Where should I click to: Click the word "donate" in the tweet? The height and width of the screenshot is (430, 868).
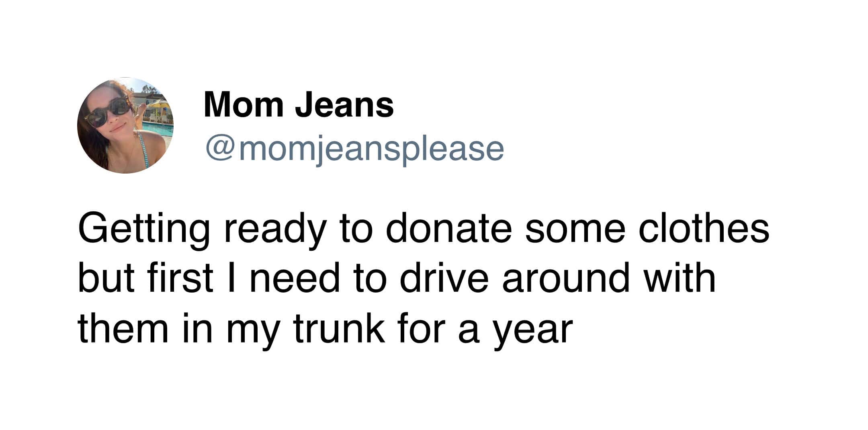point(449,229)
